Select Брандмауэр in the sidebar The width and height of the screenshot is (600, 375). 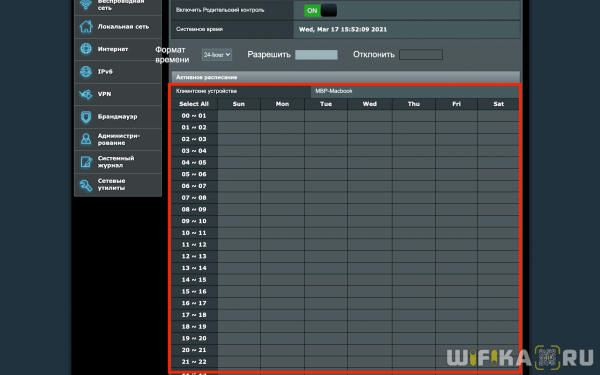118,117
